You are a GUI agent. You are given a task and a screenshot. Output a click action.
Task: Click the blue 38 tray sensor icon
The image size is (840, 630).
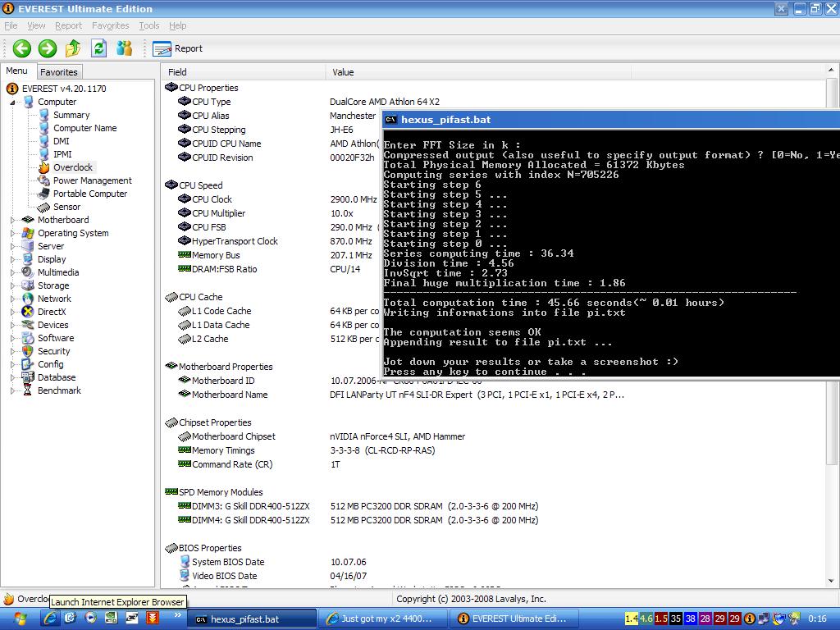(690, 619)
